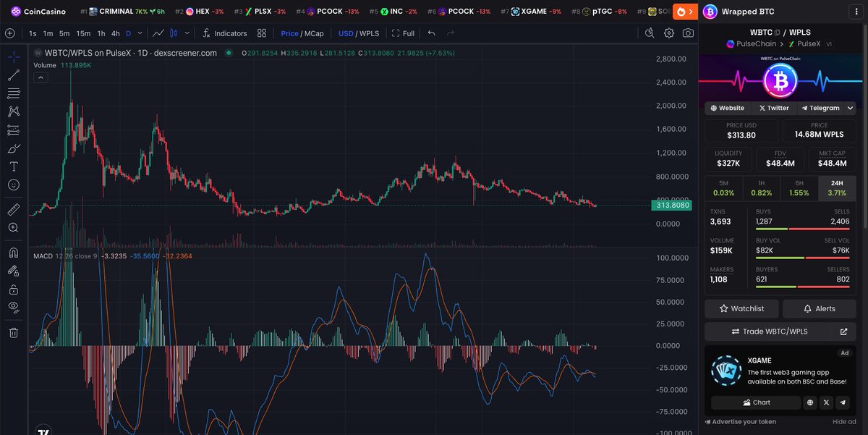Add pair to Watchlist
Screen dimensions: 868x435
[x=741, y=308]
